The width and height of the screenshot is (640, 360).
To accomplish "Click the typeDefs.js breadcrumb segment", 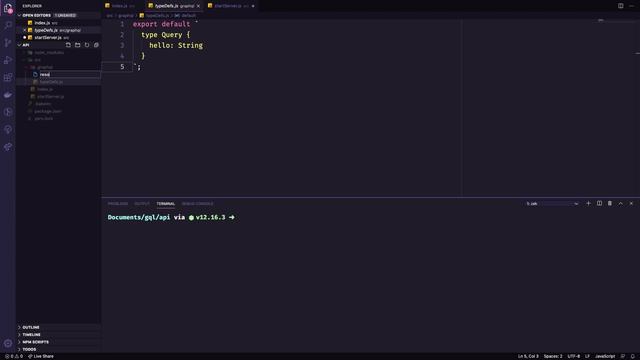I will point(154,16).
